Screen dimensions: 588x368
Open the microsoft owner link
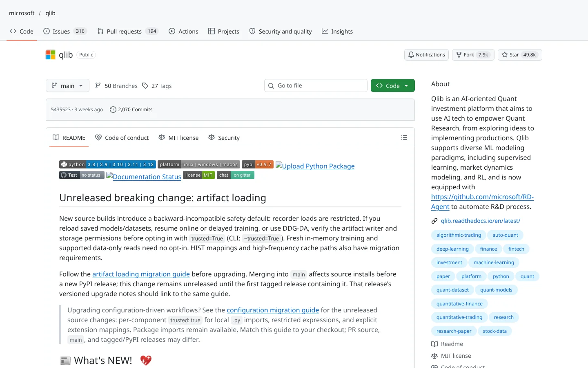[x=22, y=13]
